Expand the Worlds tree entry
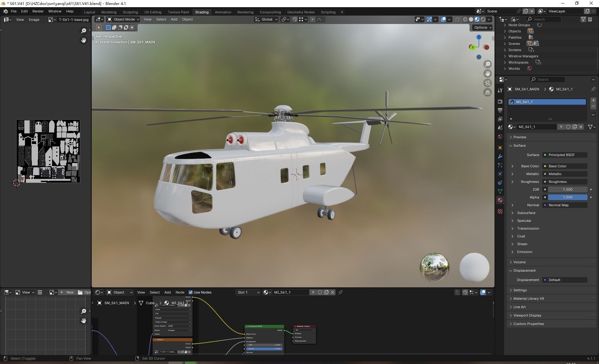Screen dimensions: 599x364 click(x=505, y=69)
